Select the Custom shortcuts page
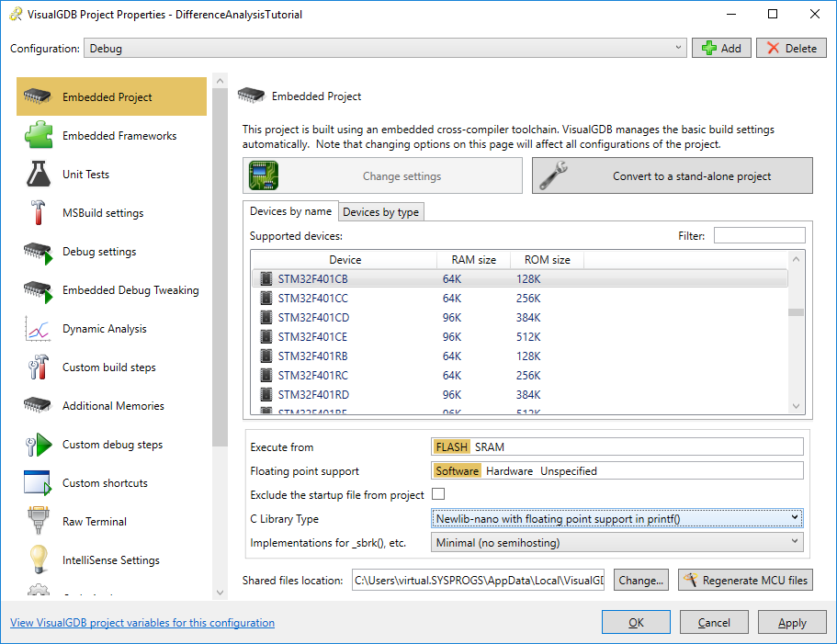 (111, 483)
